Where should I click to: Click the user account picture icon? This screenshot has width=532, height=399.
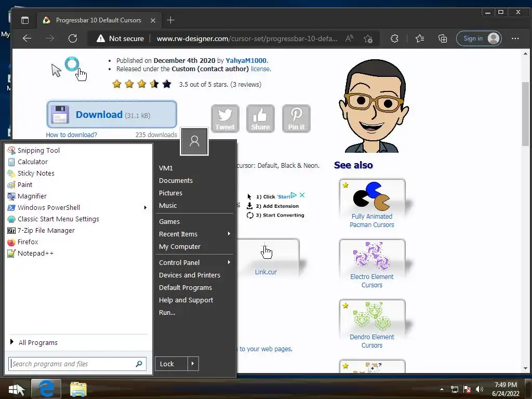(194, 141)
